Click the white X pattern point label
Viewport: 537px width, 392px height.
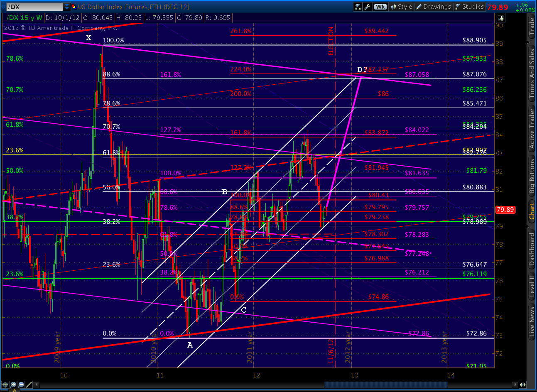click(88, 38)
